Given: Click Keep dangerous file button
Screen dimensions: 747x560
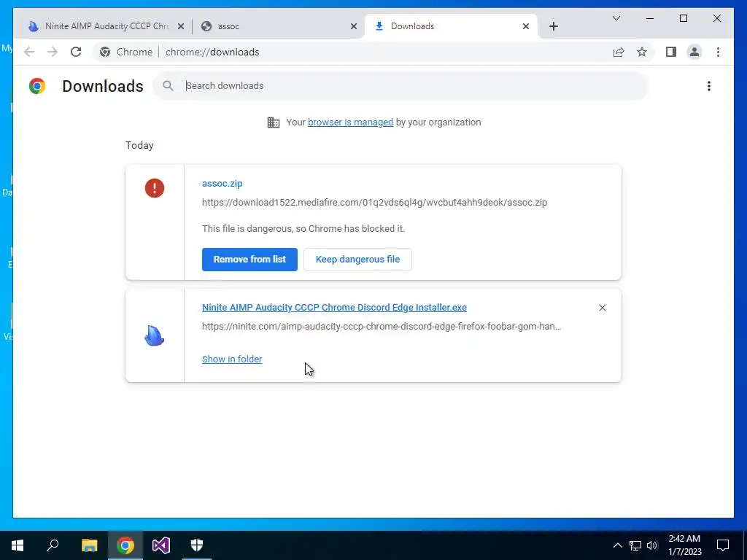Looking at the screenshot, I should coord(357,260).
